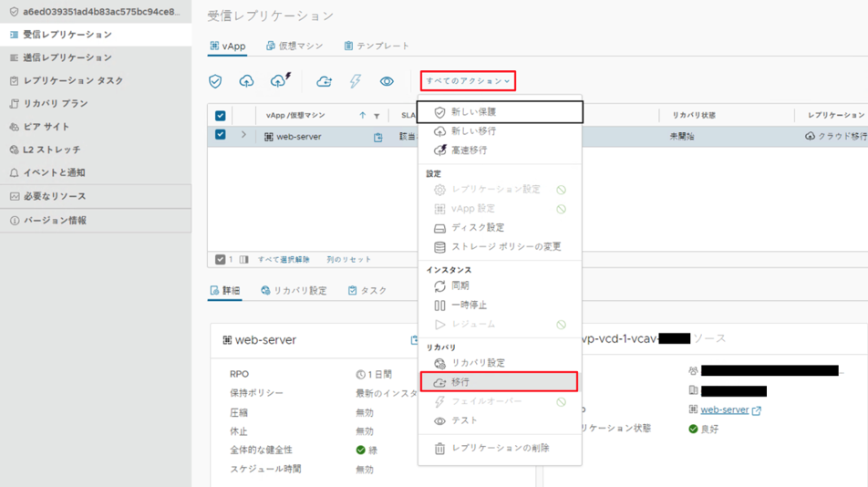Sort by vApp/仮想マシン column arrow
The width and height of the screenshot is (868, 487).
[x=363, y=115]
